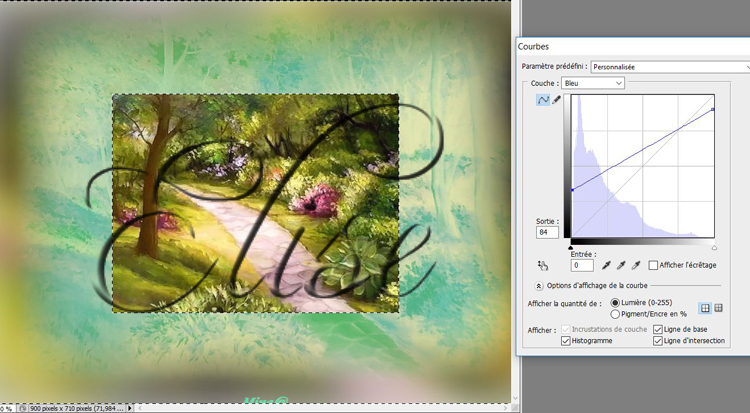Image resolution: width=750 pixels, height=413 pixels.
Task: Open the Couche channel dropdown
Action: [592, 83]
